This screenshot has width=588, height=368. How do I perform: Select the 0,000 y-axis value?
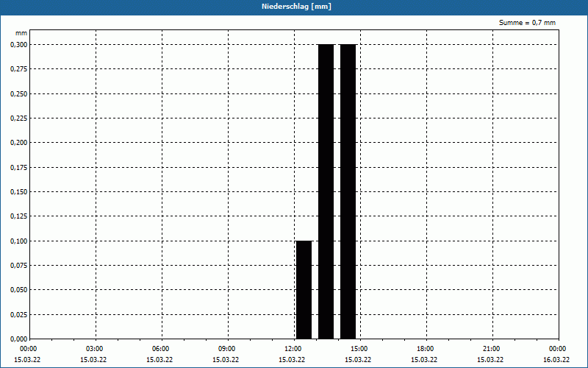point(19,339)
